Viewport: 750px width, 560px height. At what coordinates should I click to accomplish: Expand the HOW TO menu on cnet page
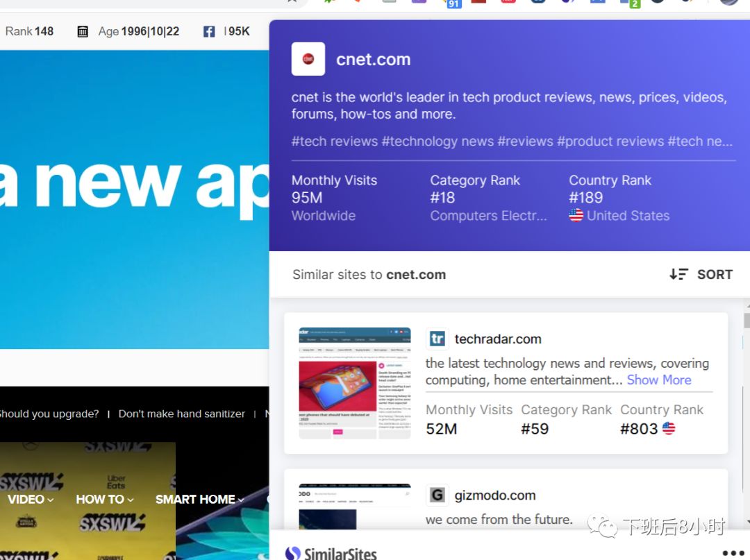105,500
